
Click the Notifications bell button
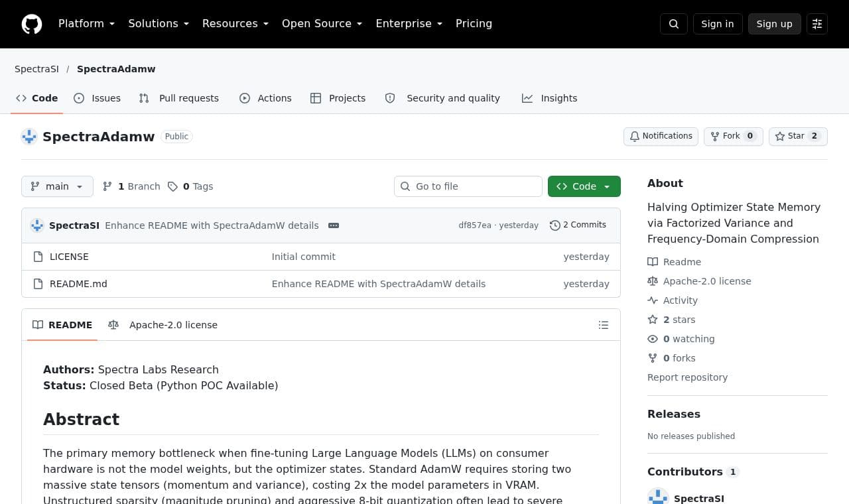(x=661, y=136)
